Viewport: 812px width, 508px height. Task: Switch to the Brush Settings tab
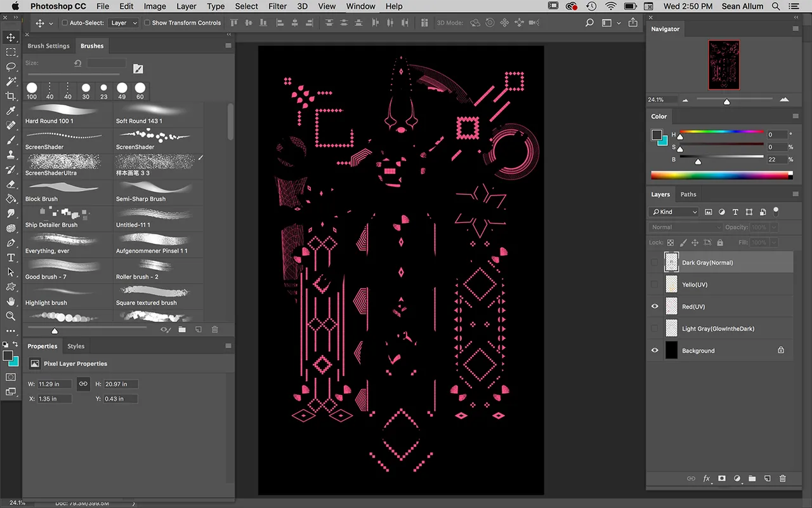(x=49, y=46)
